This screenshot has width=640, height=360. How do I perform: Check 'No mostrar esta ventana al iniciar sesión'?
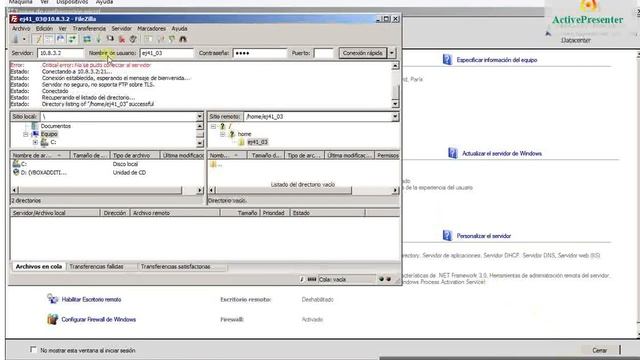pyautogui.click(x=33, y=349)
